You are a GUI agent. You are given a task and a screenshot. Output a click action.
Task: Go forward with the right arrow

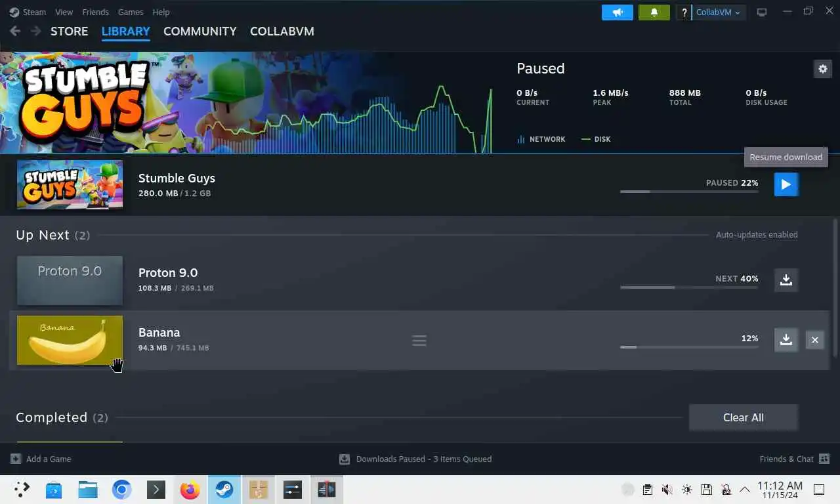tap(36, 31)
